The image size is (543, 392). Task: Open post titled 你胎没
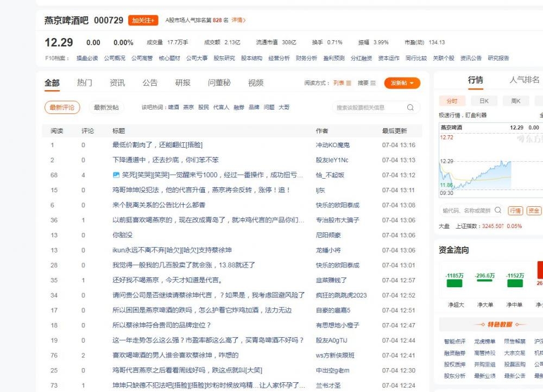122,235
